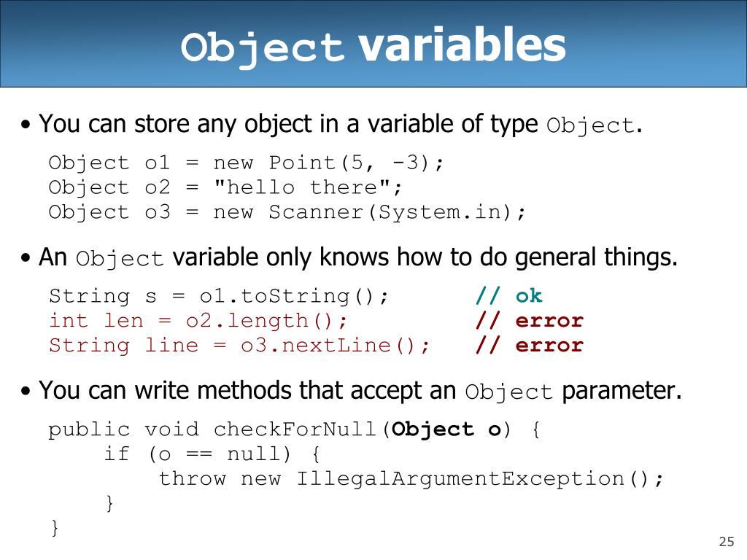This screenshot has width=747, height=560.
Task: Click the 'Object o1 = new Point(5, -3);' line
Action: 247,163
